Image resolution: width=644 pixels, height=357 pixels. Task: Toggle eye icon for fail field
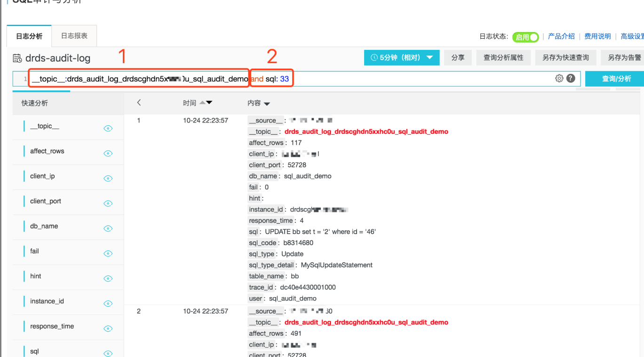[108, 253]
